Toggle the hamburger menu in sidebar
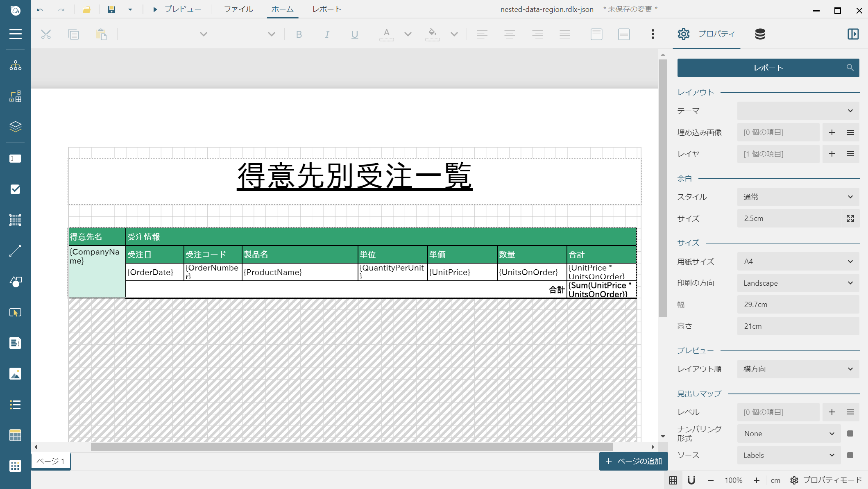 tap(15, 34)
